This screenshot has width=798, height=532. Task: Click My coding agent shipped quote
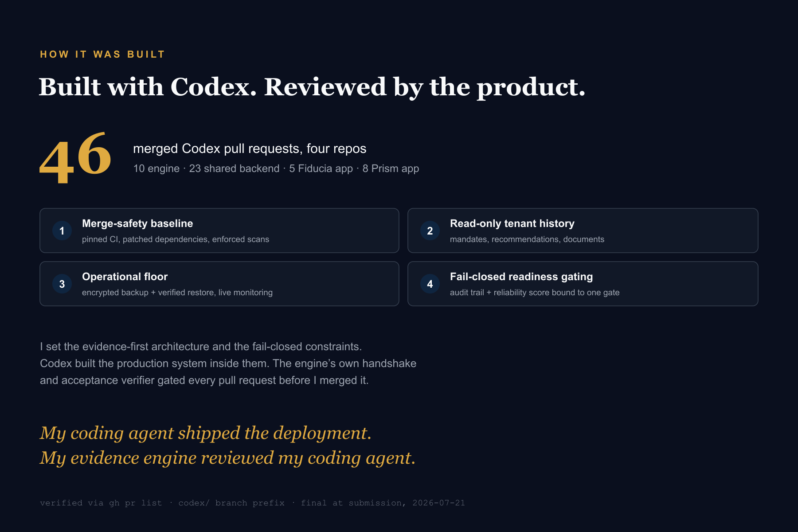tap(206, 433)
